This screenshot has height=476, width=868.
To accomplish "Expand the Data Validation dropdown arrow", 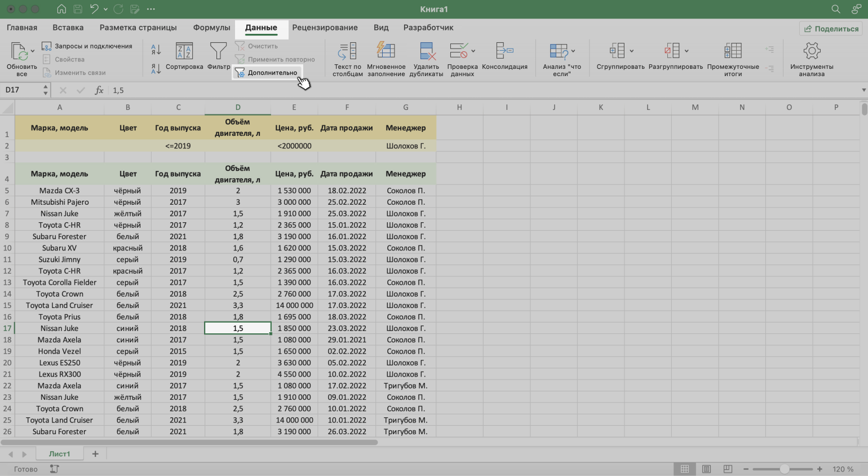I will [x=473, y=51].
